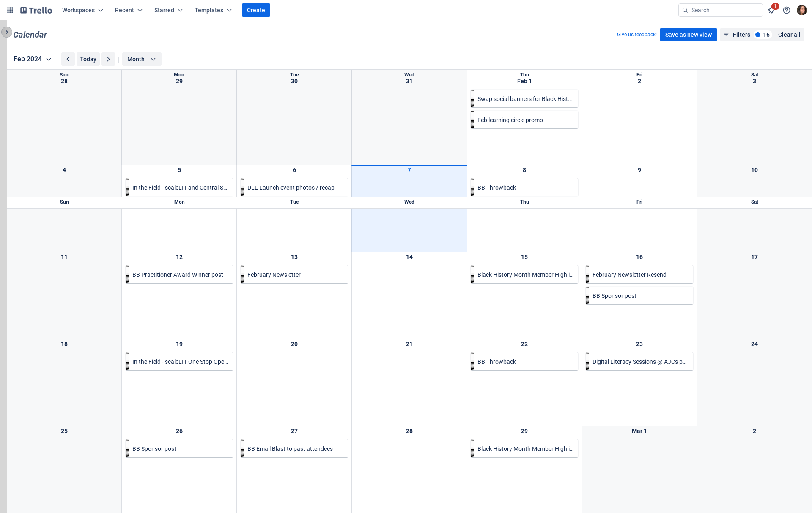Click the Give us feedback link
This screenshot has width=812, height=513.
coord(636,35)
